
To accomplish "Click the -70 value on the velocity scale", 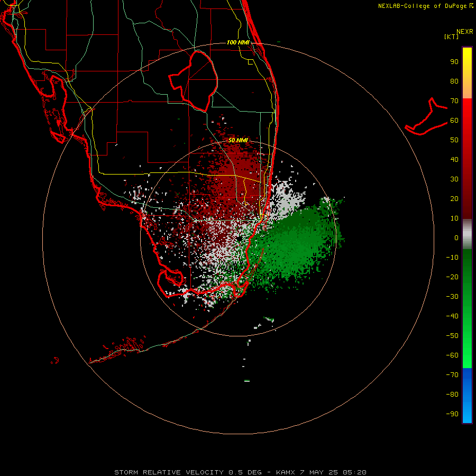I will click(452, 374).
